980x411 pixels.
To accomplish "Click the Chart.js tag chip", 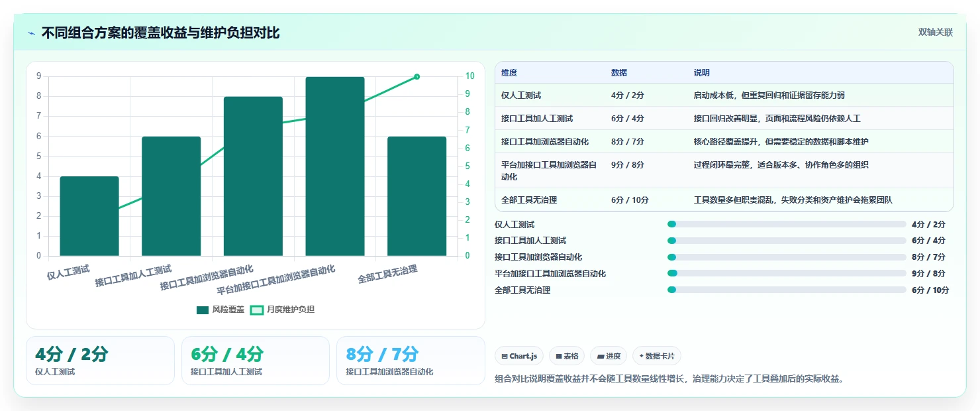I will click(518, 356).
